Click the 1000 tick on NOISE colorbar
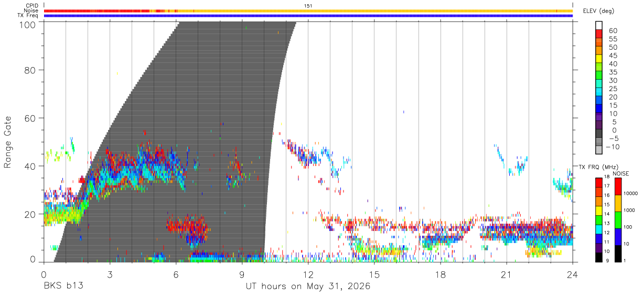 (630, 210)
